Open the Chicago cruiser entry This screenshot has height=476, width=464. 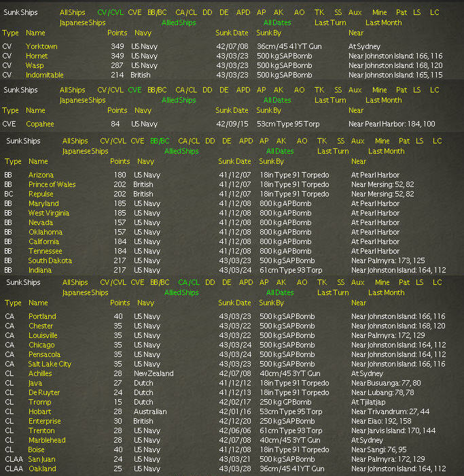tap(41, 345)
